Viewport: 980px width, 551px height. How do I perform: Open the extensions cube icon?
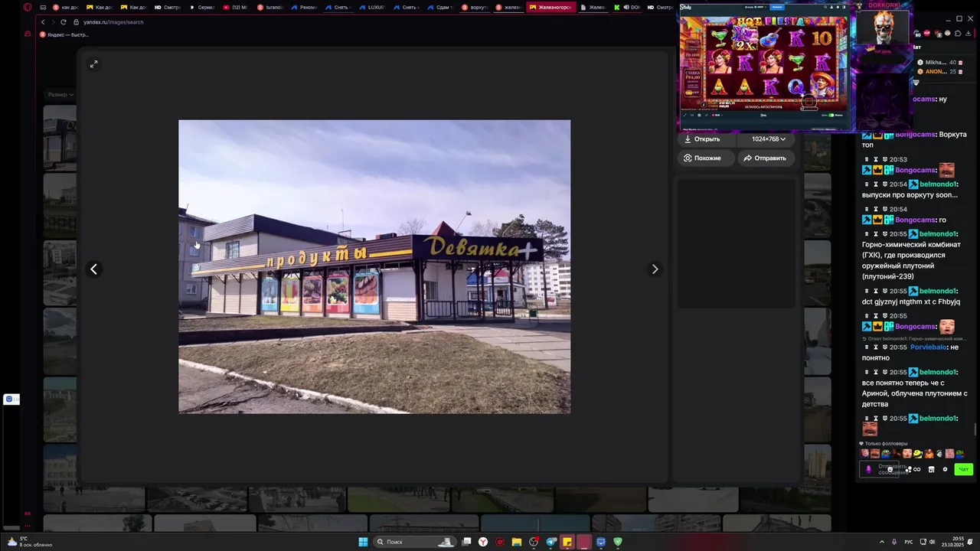[x=957, y=34]
